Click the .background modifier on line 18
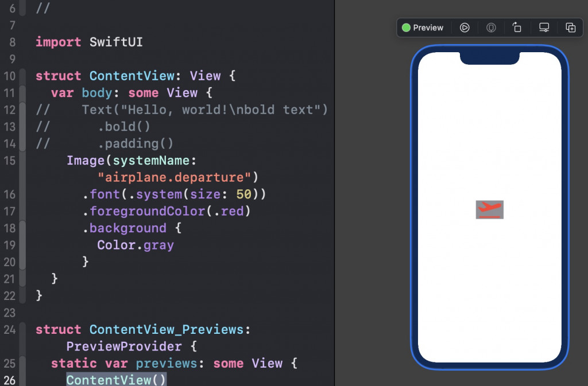 pyautogui.click(x=124, y=228)
